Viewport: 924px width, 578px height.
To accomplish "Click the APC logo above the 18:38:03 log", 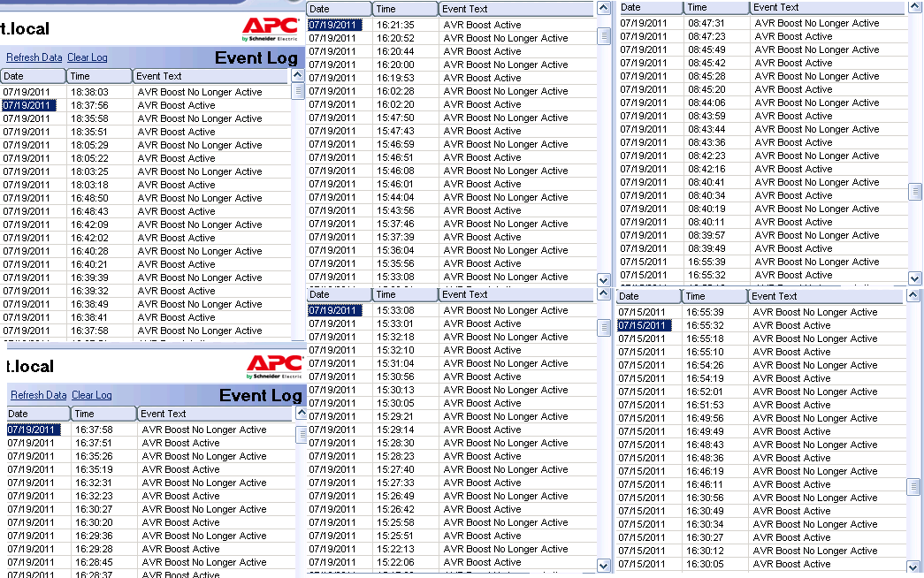I will point(270,28).
